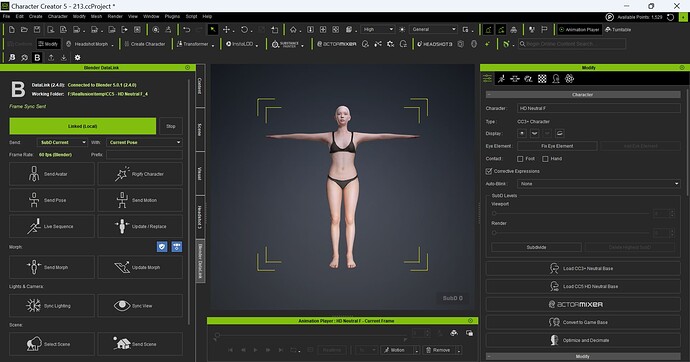Image resolution: width=690 pixels, height=362 pixels.
Task: Click Sync Lighting button
Action: pos(52,306)
